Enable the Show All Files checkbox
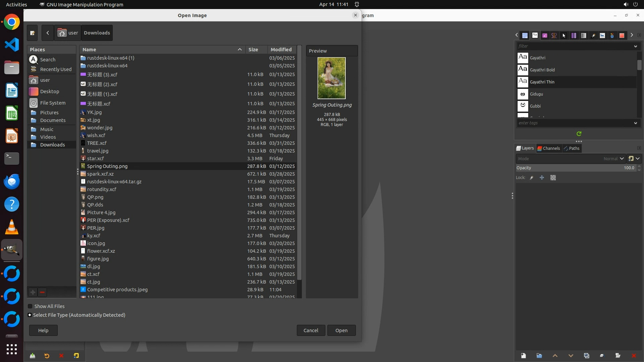Screen dimensions: 644x362 30,306
